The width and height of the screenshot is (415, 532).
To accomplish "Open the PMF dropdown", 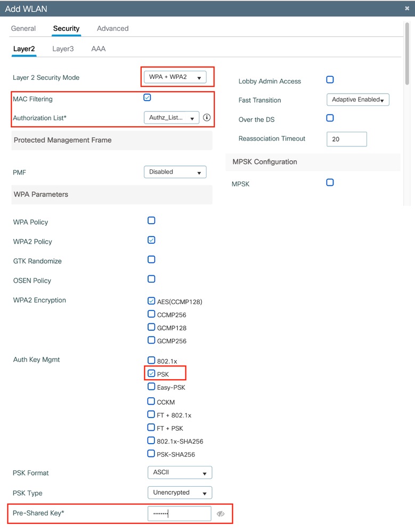I will pos(175,171).
